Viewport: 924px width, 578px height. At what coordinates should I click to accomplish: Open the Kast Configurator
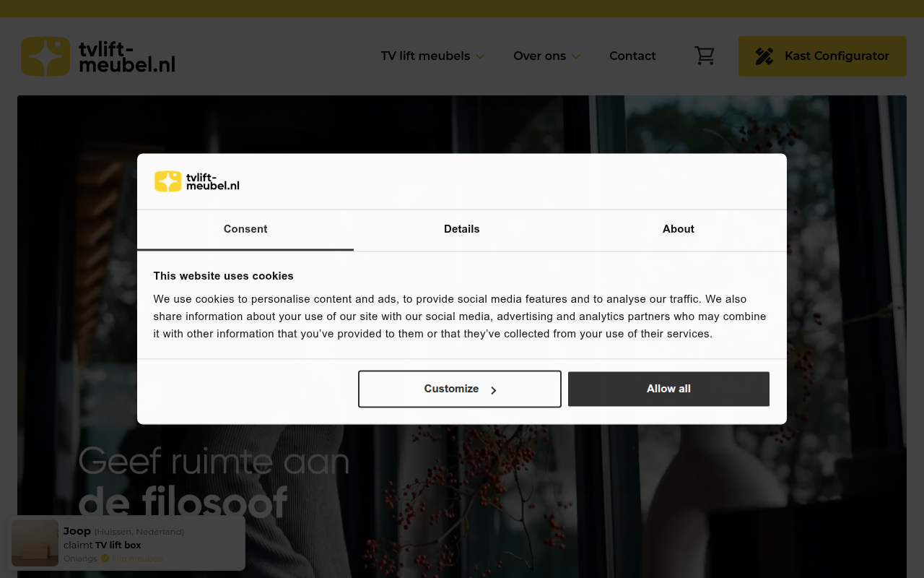[822, 56]
